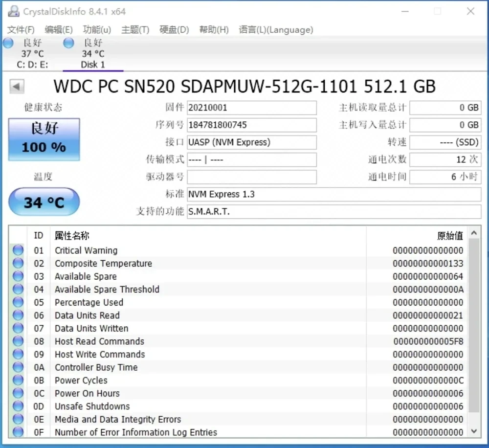Click the attribute list scroll up arrow

coord(474,233)
